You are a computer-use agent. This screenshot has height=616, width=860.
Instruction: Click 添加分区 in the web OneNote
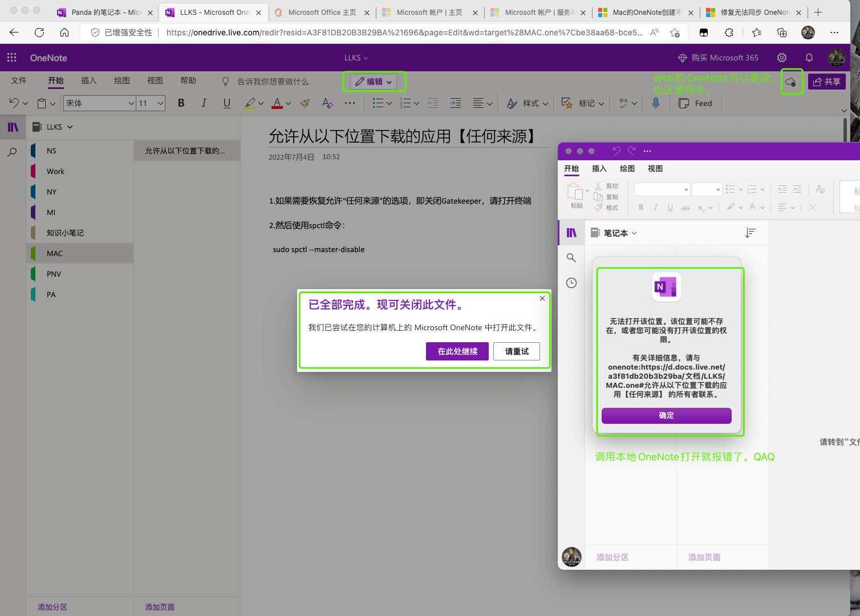(52, 607)
